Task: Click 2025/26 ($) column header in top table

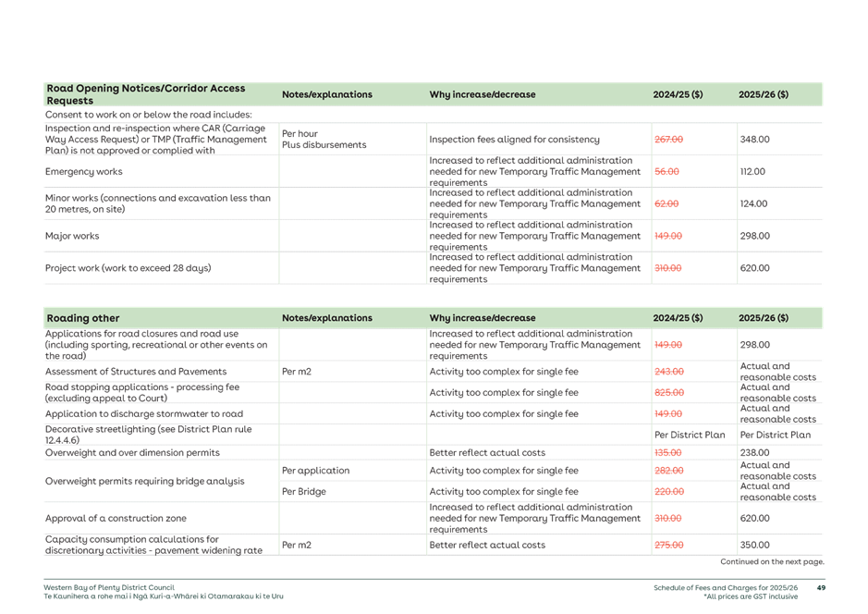Action: click(763, 94)
